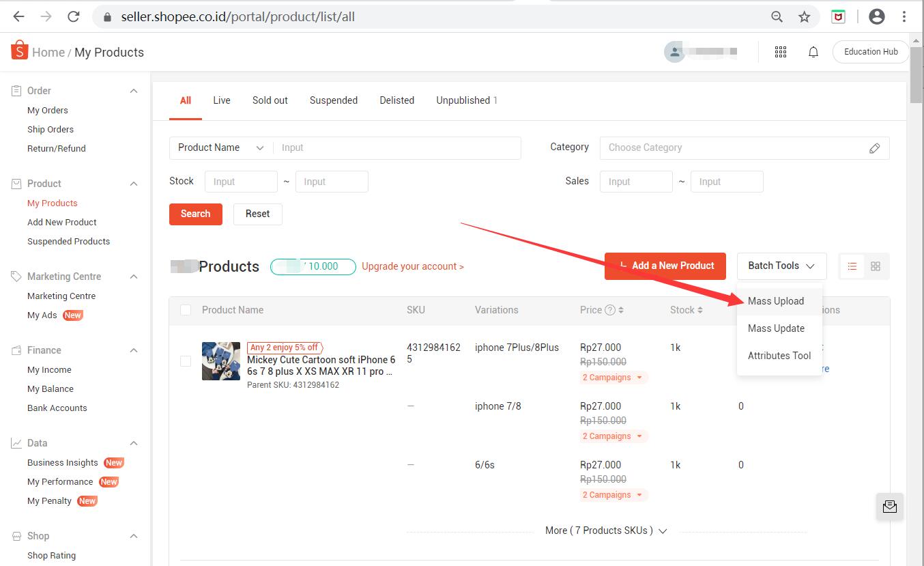Check the Mickey Cute Cartoon product checkbox

click(x=186, y=360)
